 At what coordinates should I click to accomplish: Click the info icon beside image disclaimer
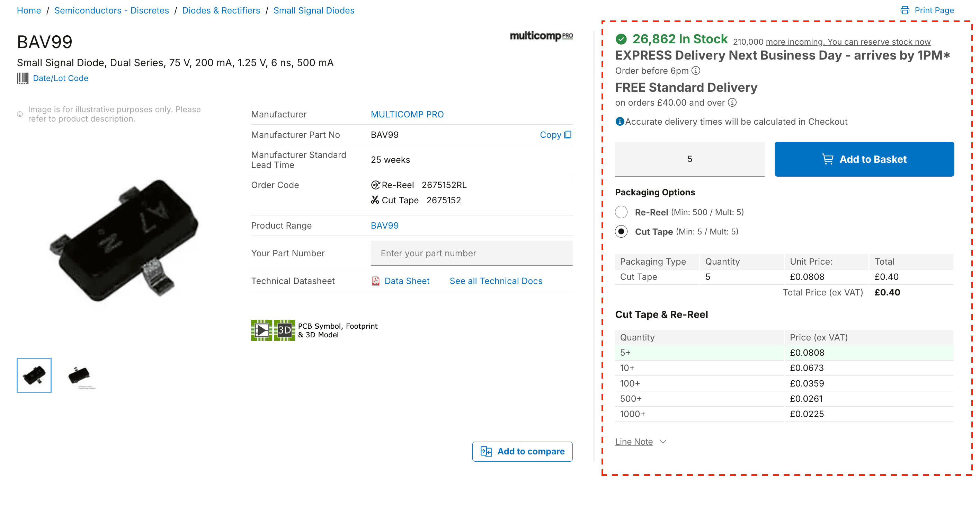(x=20, y=114)
